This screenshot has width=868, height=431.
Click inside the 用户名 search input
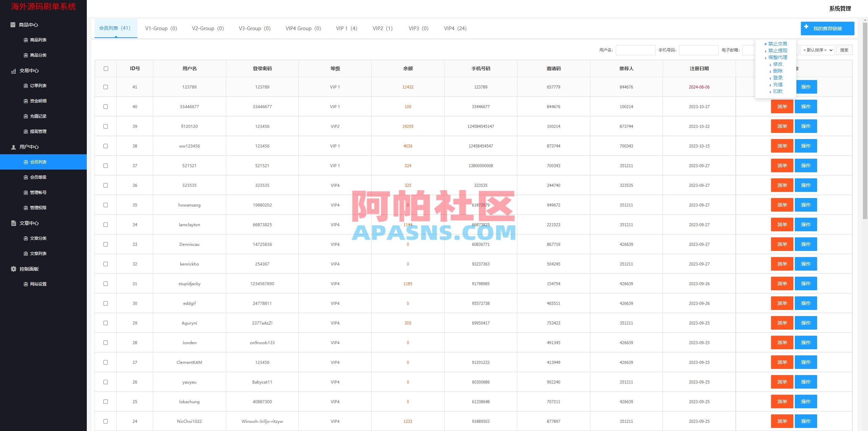point(636,50)
